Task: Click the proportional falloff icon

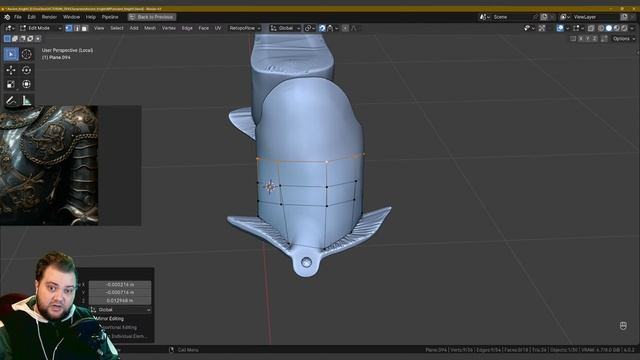Action: click(x=354, y=28)
